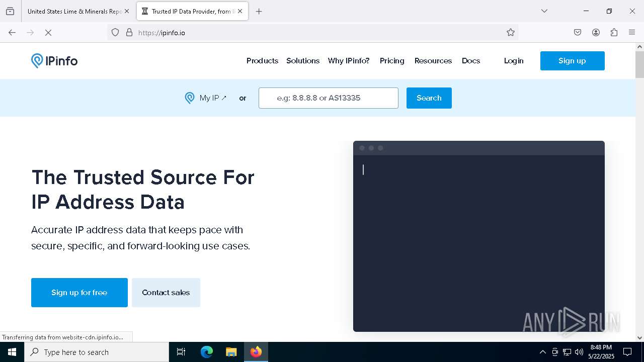Open the Solutions menu
This screenshot has height=362, width=644.
coord(303,61)
